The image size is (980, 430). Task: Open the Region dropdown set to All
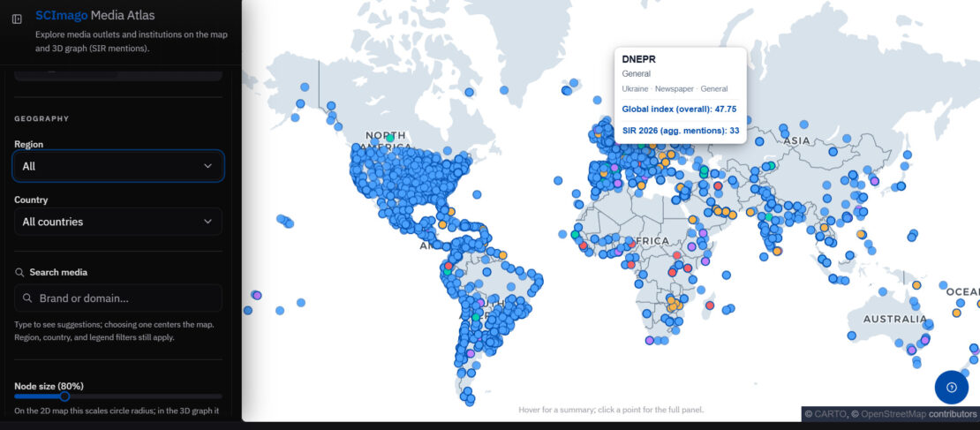point(118,166)
